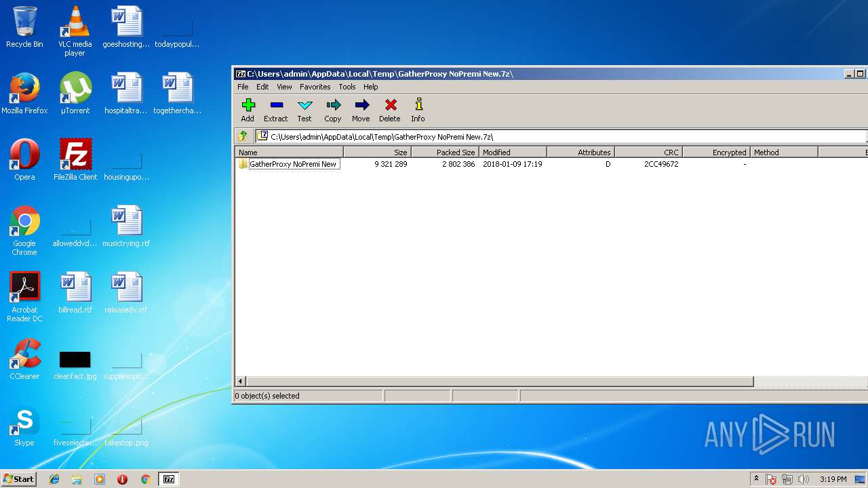The width and height of the screenshot is (868, 488).
Task: Sort by the Encrypted column header
Action: [716, 152]
